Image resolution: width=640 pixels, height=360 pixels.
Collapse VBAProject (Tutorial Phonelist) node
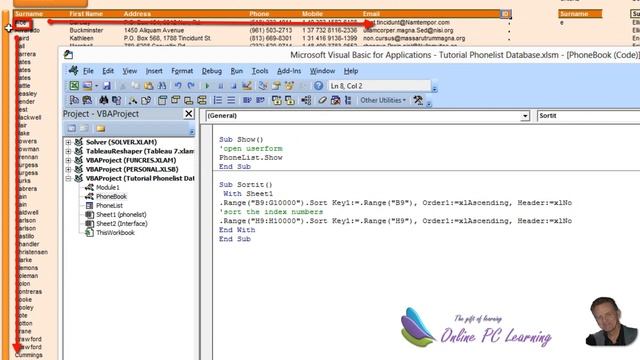tap(68, 178)
